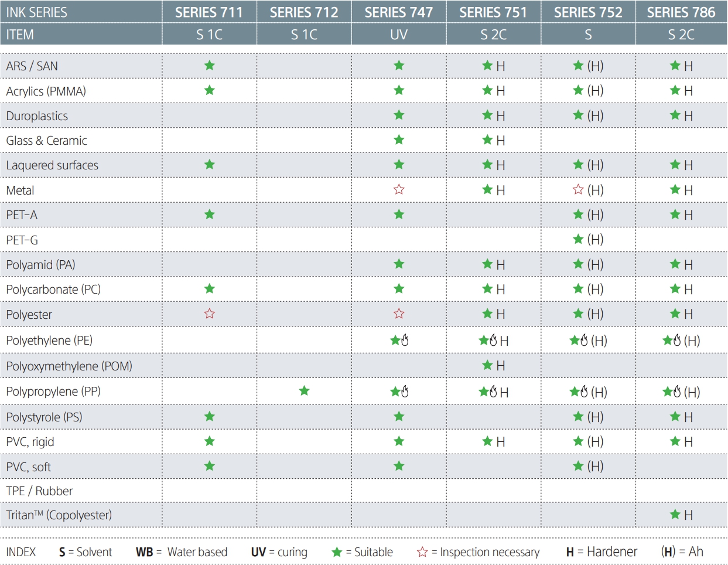Image resolution: width=728 pixels, height=565 pixels.
Task: Click the H = Hardener legend entry
Action: [x=601, y=552]
